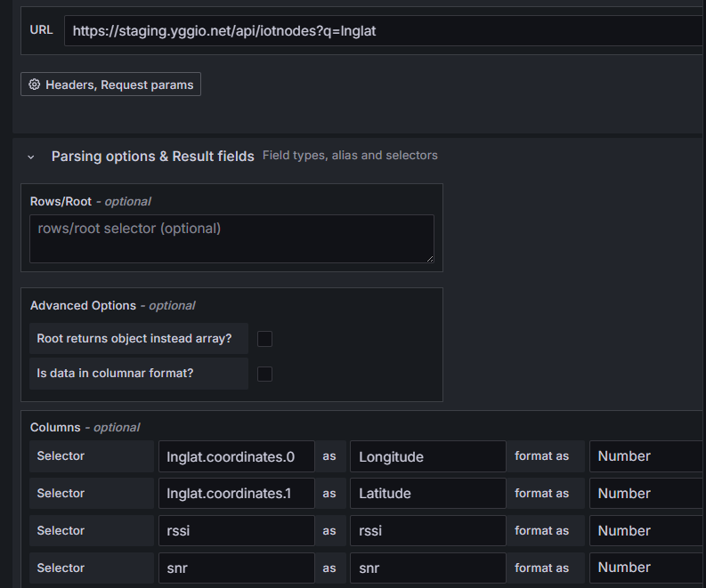This screenshot has width=706, height=588.
Task: Open format dropdown for Latitude column
Action: 646,494
